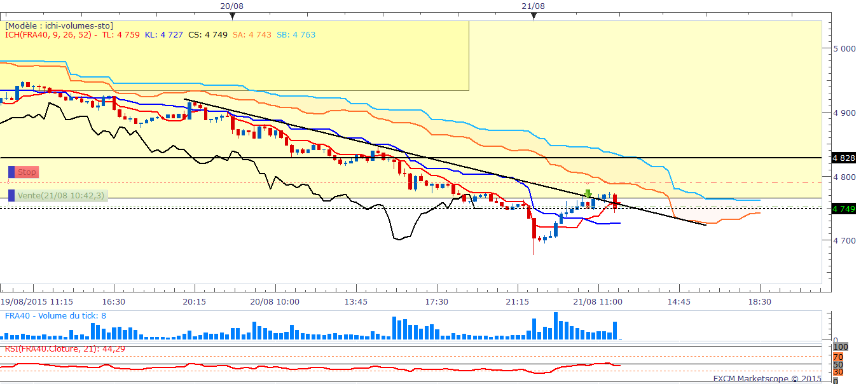Viewport: 868px width, 384px height.
Task: Click the 21/08 date label at top
Action: (x=533, y=6)
